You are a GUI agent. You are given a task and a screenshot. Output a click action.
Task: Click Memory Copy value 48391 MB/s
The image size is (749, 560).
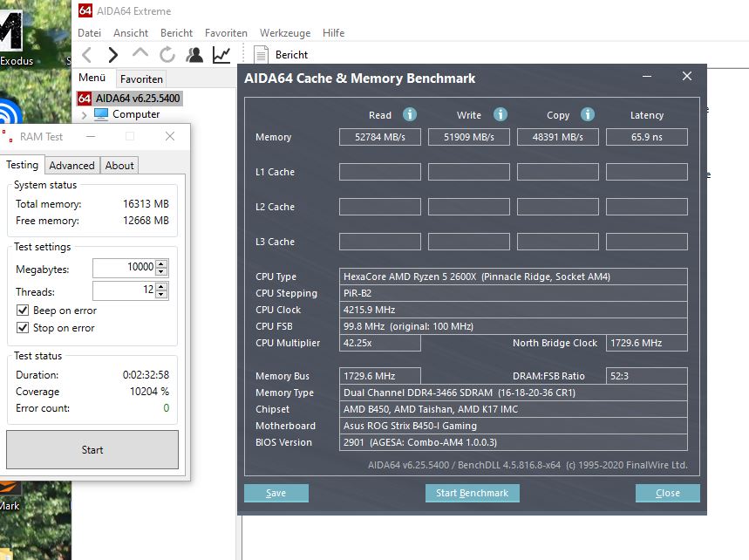tap(557, 137)
